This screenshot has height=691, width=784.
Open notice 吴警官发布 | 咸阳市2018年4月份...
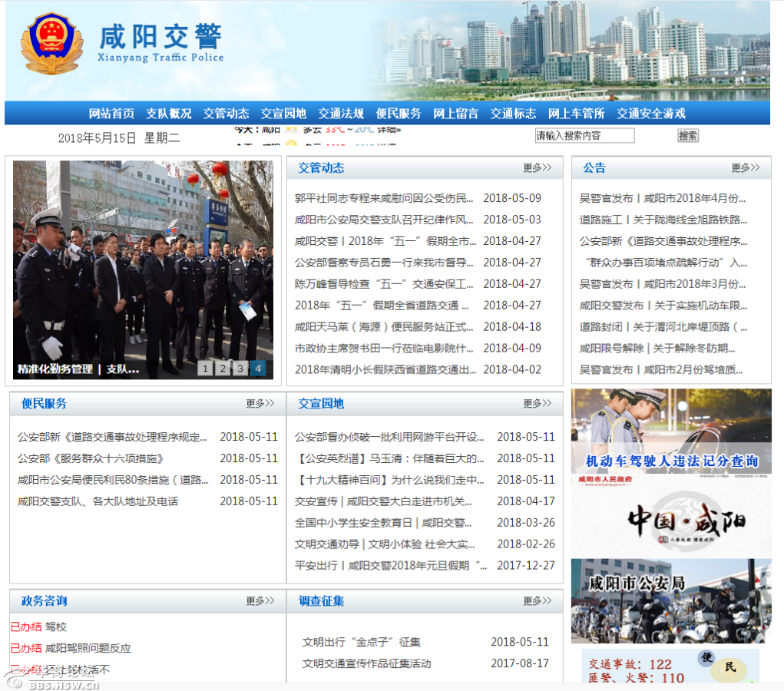pyautogui.click(x=663, y=199)
